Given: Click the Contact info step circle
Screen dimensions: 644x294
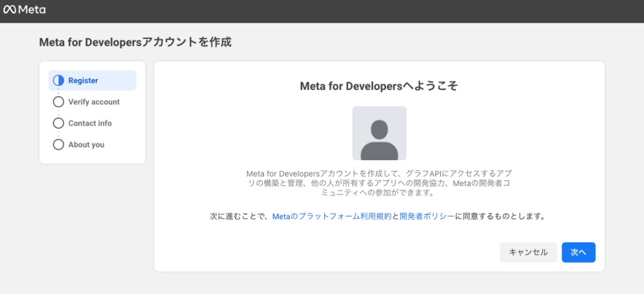Looking at the screenshot, I should click(x=58, y=123).
